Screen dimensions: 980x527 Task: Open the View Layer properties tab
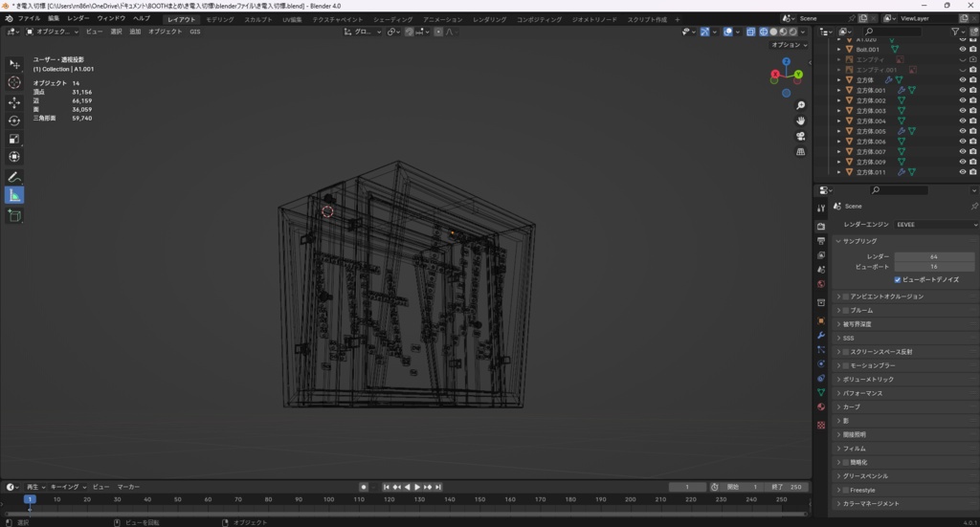(821, 255)
